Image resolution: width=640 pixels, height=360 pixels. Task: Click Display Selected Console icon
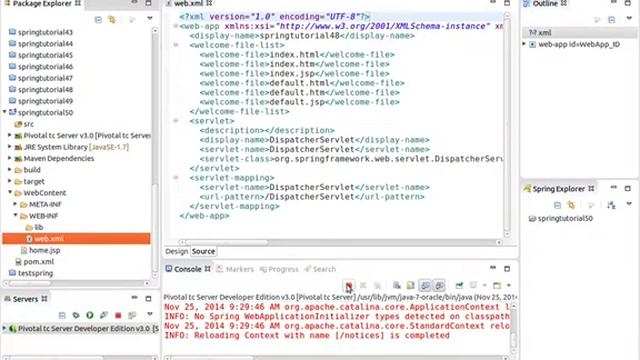[x=473, y=285]
